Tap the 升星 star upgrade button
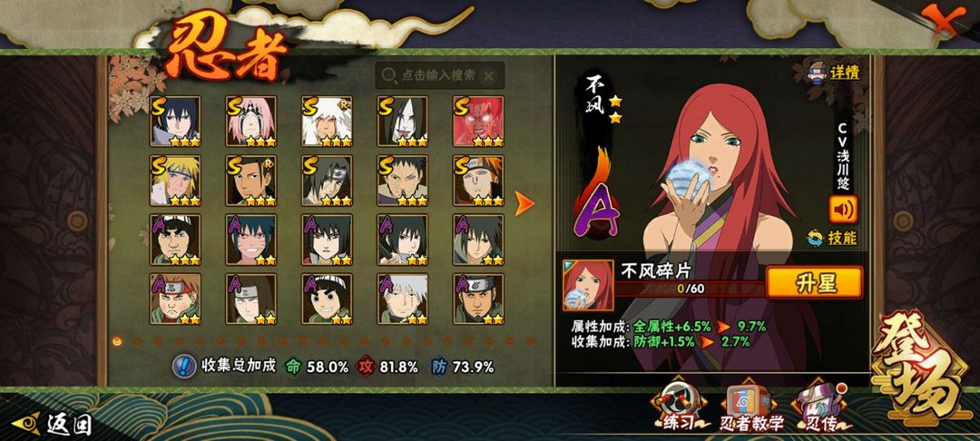The height and width of the screenshot is (441, 980). [814, 283]
